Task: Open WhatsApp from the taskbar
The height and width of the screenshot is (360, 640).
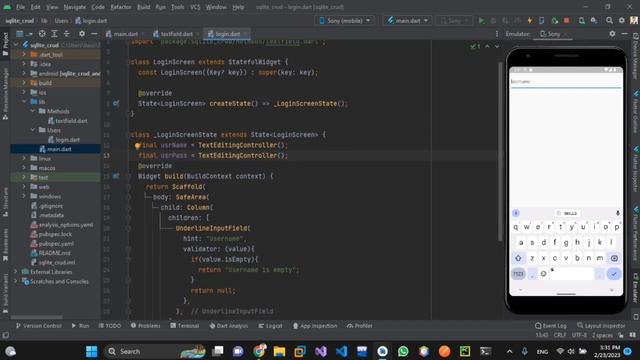Action: [403, 351]
